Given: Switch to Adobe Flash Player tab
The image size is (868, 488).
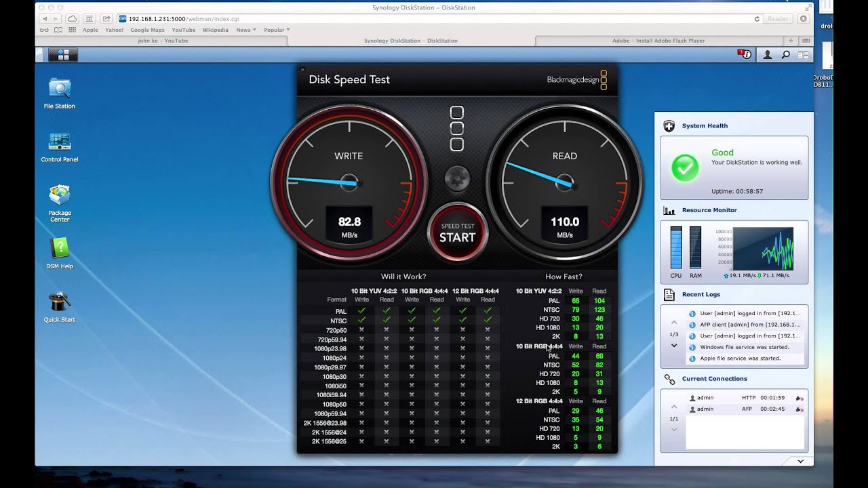Looking at the screenshot, I should (658, 41).
